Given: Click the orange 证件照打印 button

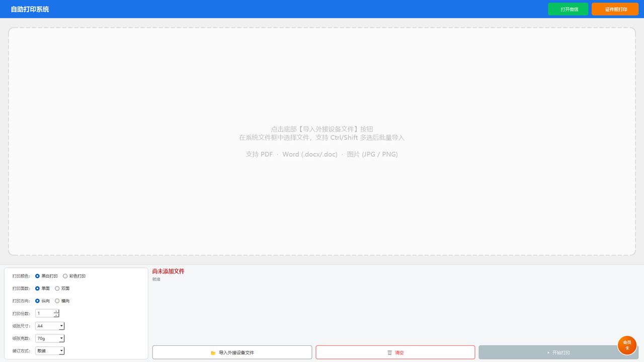Looking at the screenshot, I should (x=616, y=9).
